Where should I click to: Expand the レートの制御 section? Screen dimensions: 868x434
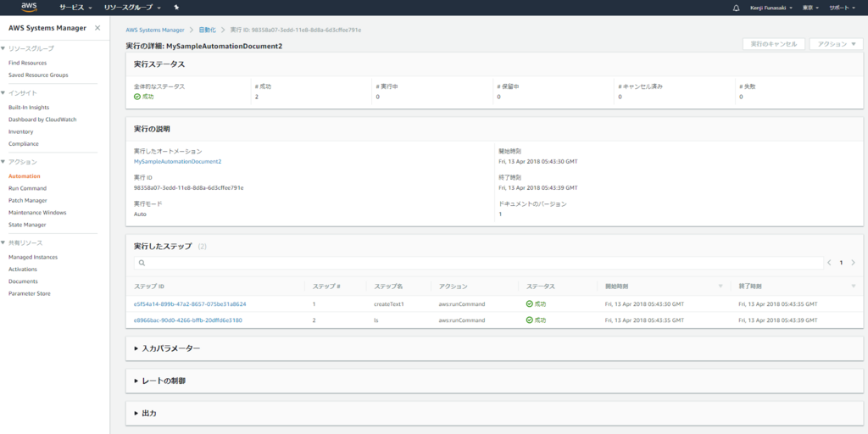point(159,381)
